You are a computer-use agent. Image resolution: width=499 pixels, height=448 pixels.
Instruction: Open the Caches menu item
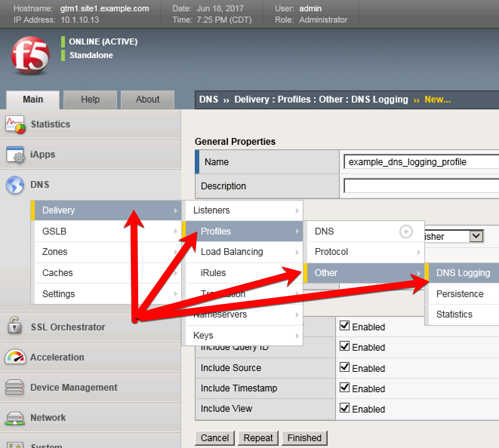coord(106,273)
